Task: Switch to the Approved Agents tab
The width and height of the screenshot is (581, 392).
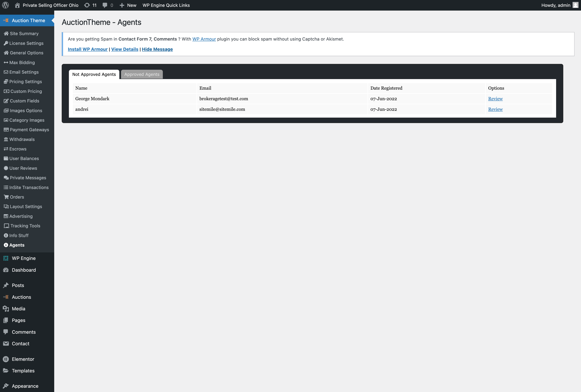Action: [142, 74]
